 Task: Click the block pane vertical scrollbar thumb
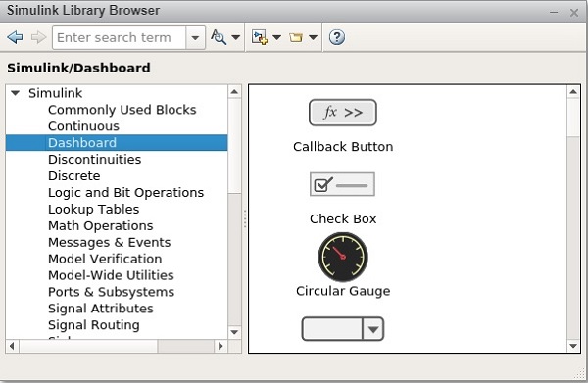(x=573, y=117)
